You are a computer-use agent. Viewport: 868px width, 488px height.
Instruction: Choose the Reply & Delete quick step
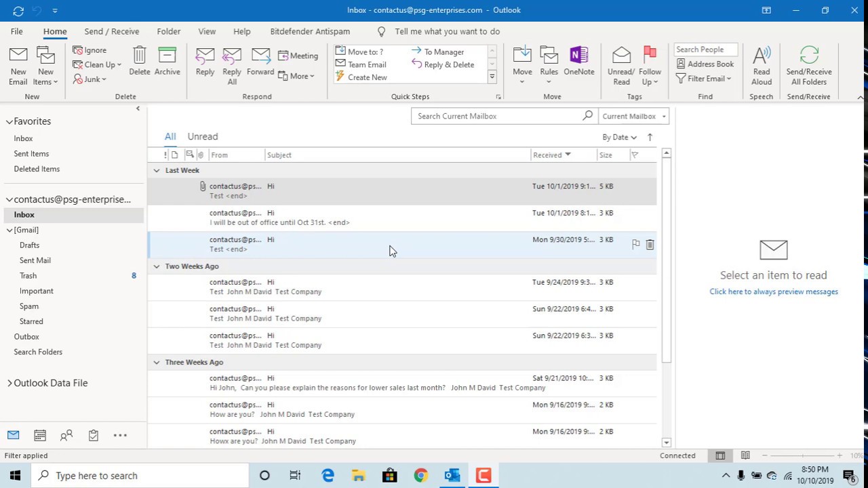pyautogui.click(x=443, y=64)
